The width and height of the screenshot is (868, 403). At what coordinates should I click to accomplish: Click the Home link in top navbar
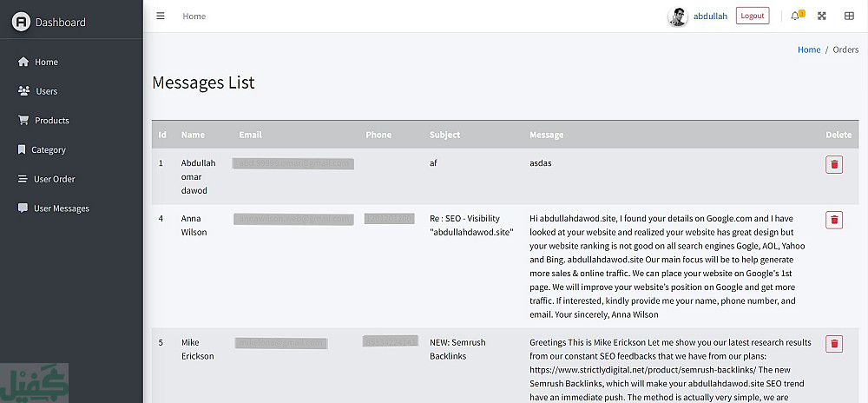194,16
